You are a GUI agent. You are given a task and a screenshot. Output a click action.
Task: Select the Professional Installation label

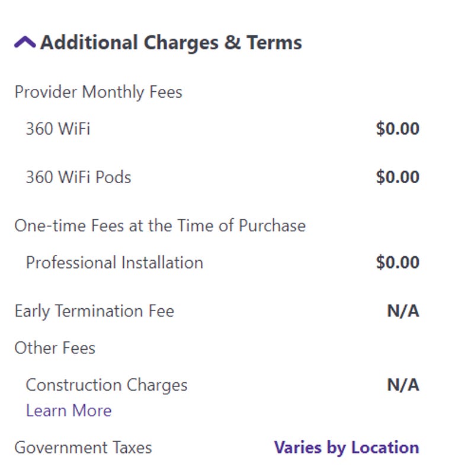114,263
